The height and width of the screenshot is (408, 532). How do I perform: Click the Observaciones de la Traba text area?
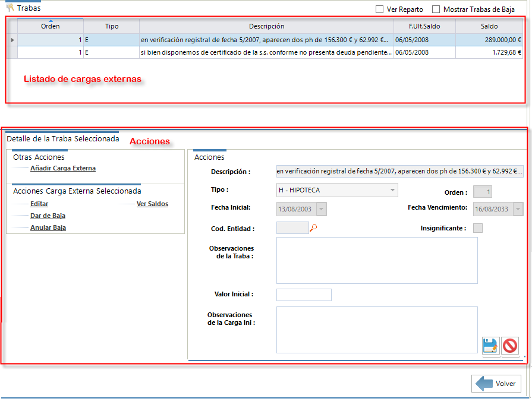pyautogui.click(x=377, y=260)
